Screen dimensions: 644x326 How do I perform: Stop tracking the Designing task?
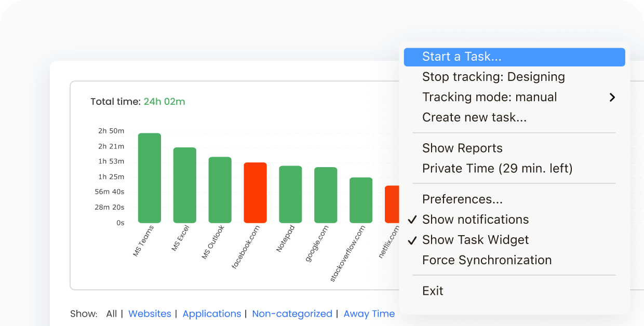tap(493, 76)
